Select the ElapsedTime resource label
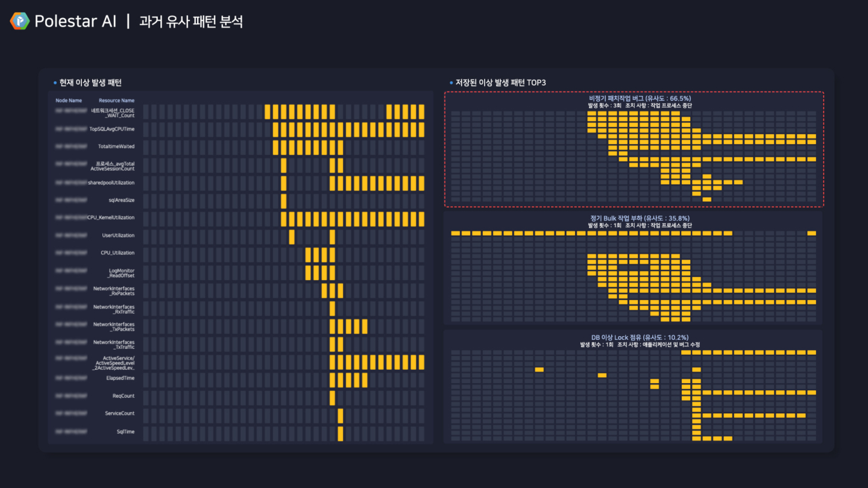 tap(119, 378)
